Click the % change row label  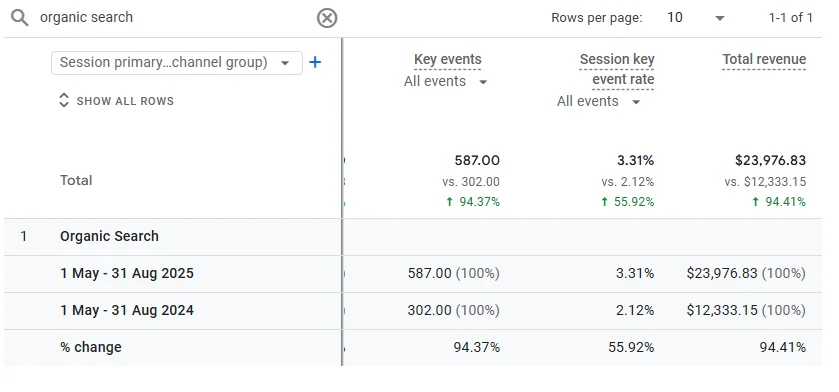pos(90,347)
